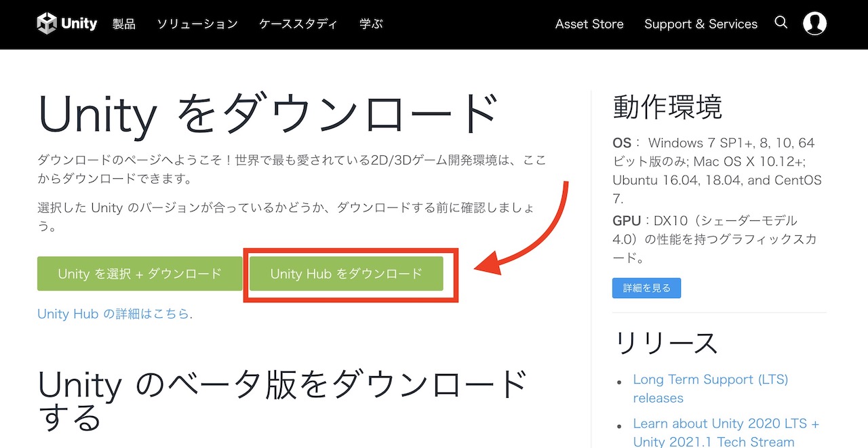
Task: Open the Unity Hub の詳細はこちら link
Action: click(x=115, y=314)
